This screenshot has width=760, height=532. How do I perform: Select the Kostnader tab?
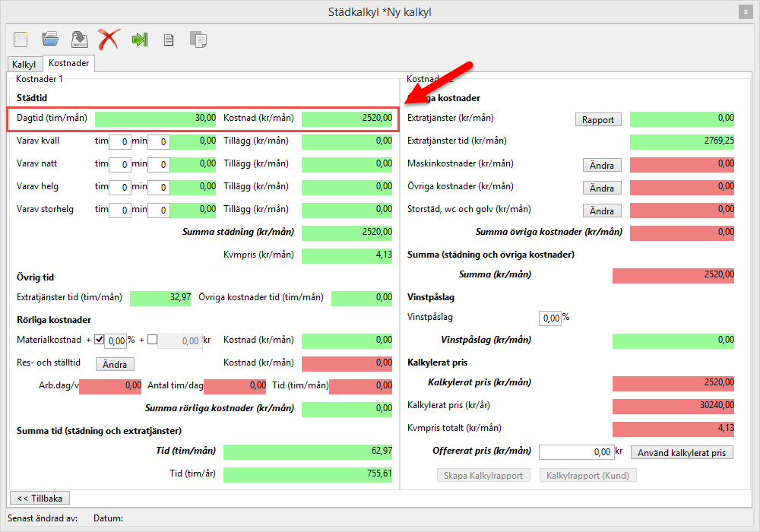(68, 64)
